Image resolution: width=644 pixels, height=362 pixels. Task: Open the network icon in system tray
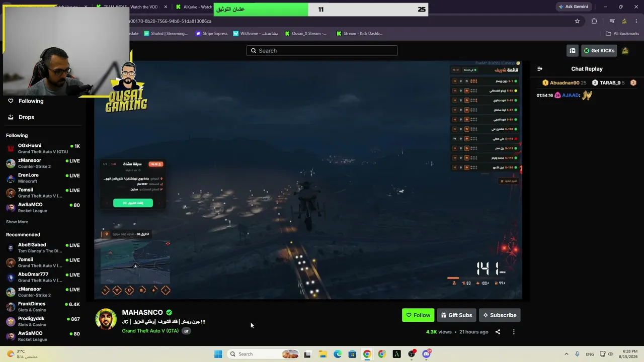click(x=602, y=354)
